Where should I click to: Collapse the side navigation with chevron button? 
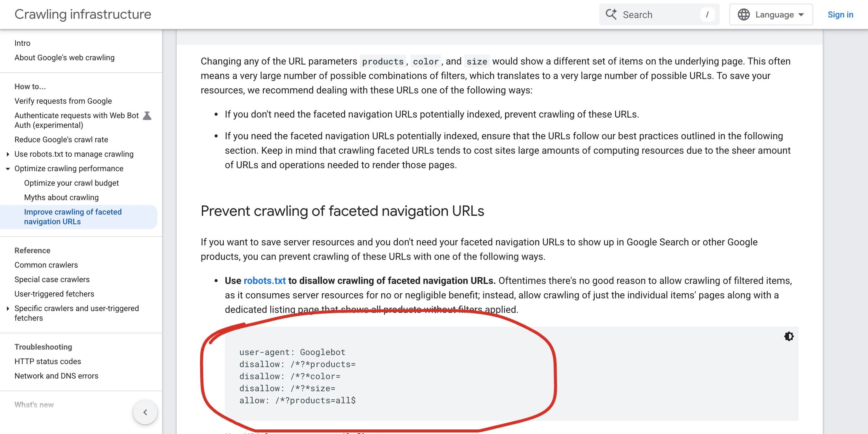tap(145, 412)
